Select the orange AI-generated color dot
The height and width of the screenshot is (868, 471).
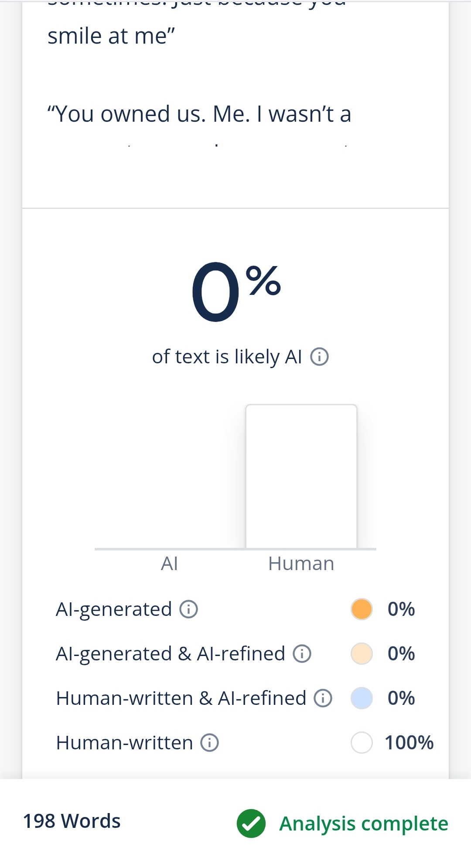[362, 609]
